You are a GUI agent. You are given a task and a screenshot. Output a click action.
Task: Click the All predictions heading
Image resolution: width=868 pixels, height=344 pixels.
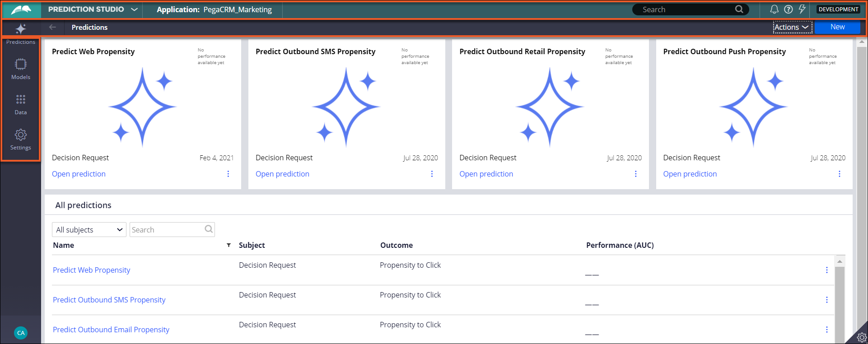[83, 205]
